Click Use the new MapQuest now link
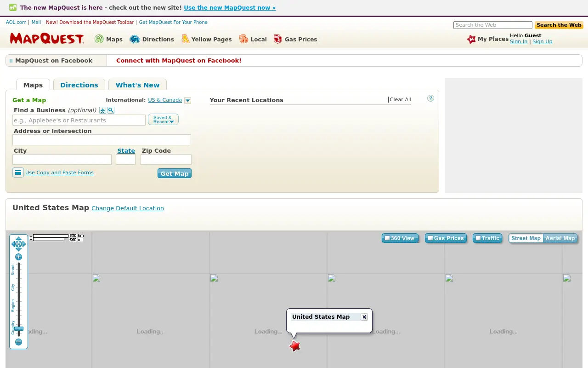Viewport: 588px width, 368px height. coord(230,8)
